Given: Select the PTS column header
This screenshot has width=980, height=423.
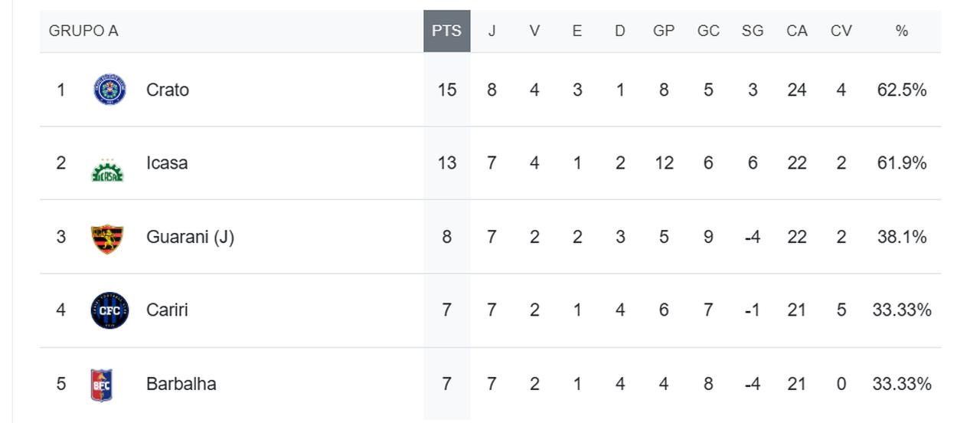Looking at the screenshot, I should click(447, 31).
